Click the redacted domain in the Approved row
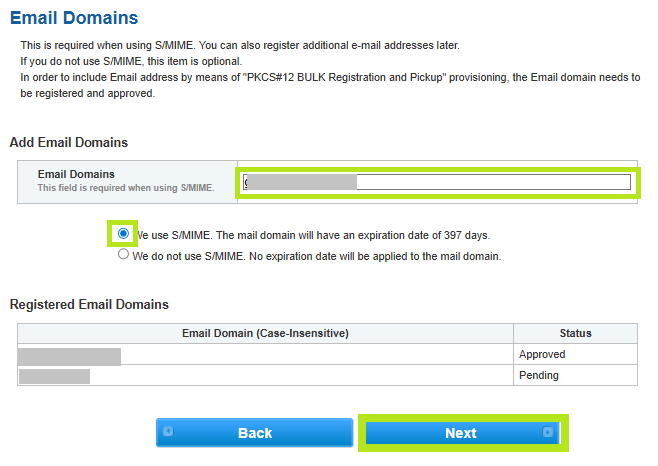The image size is (658, 466). coord(69,355)
